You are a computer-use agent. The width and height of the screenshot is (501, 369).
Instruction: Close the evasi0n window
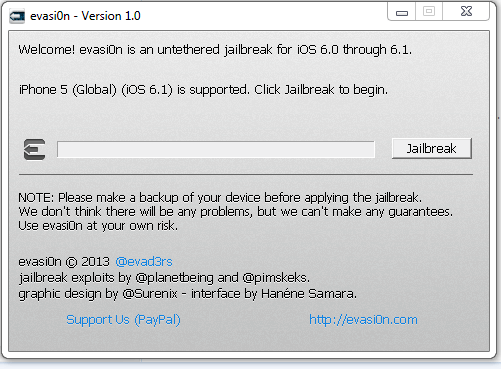466,12
